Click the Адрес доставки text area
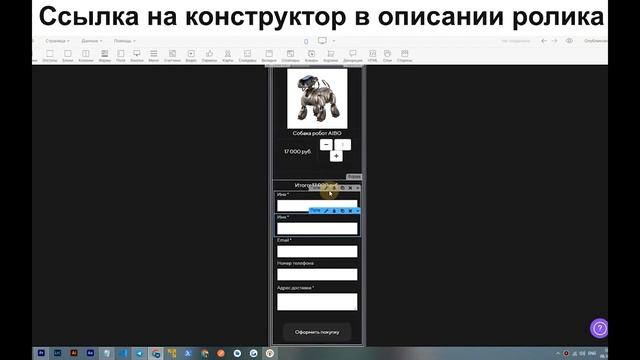Screen dimensions: 640x360 317,302
